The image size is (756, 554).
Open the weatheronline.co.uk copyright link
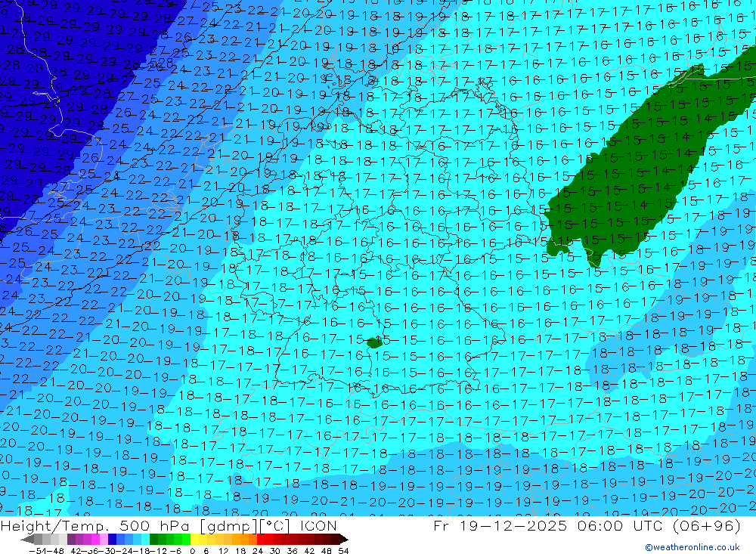click(x=692, y=547)
